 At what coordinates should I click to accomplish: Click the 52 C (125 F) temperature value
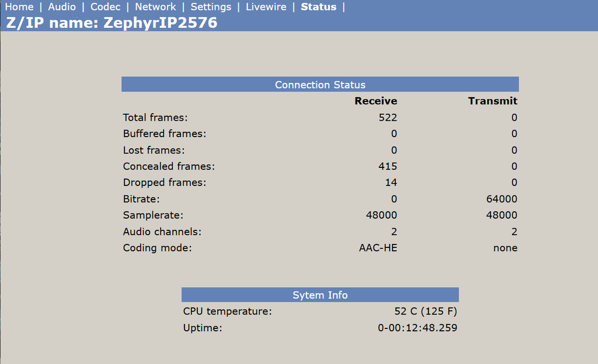(426, 311)
